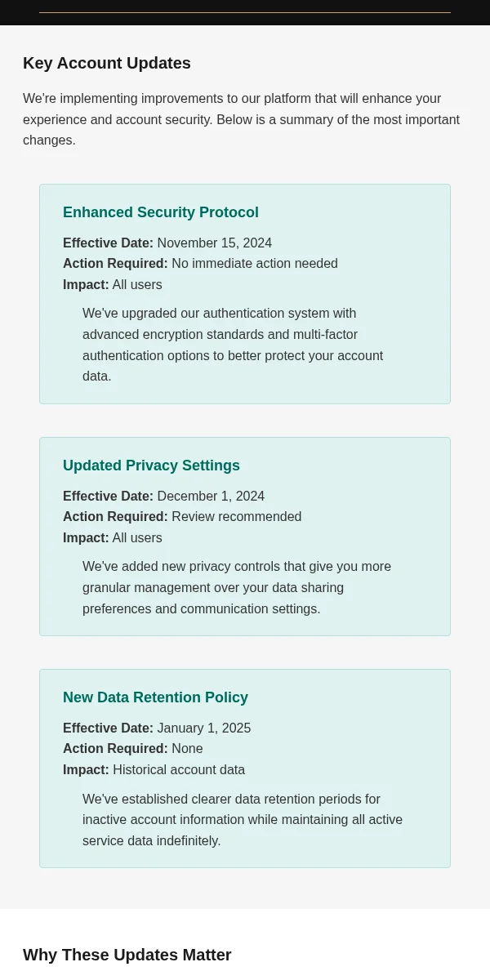Image resolution: width=490 pixels, height=980 pixels.
Task: Click the December 1, 2024 effective date
Action: point(211,497)
